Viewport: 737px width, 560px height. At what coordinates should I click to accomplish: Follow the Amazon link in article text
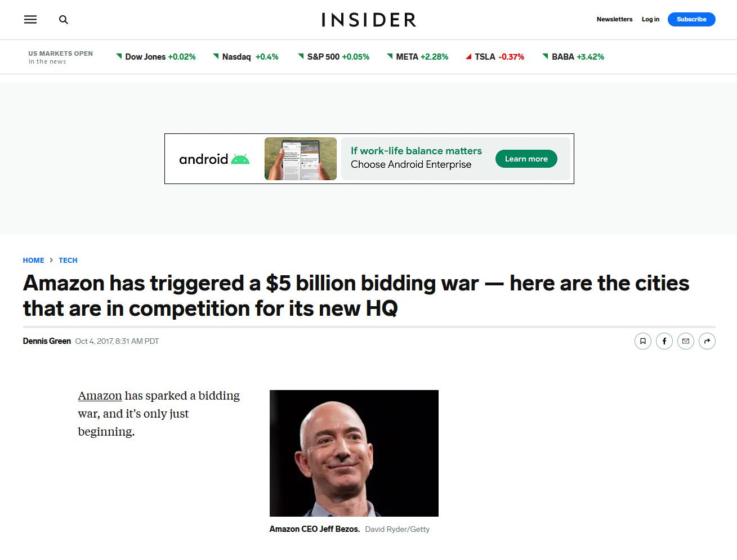100,396
